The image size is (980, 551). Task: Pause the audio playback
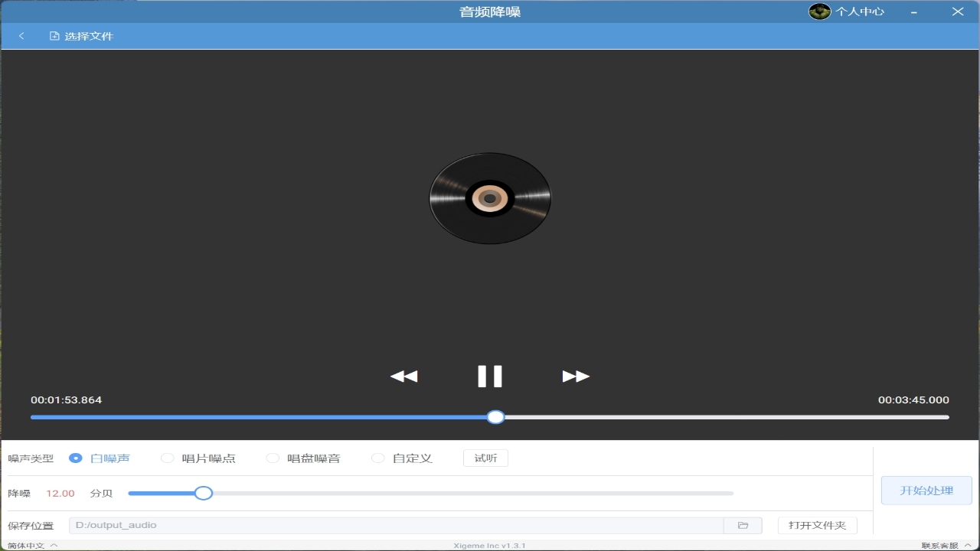point(490,376)
